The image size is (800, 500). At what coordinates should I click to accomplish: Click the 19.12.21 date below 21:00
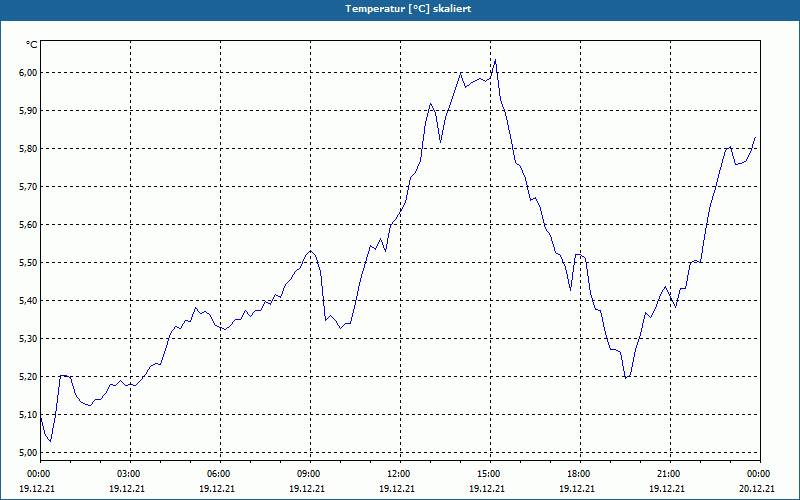click(666, 488)
